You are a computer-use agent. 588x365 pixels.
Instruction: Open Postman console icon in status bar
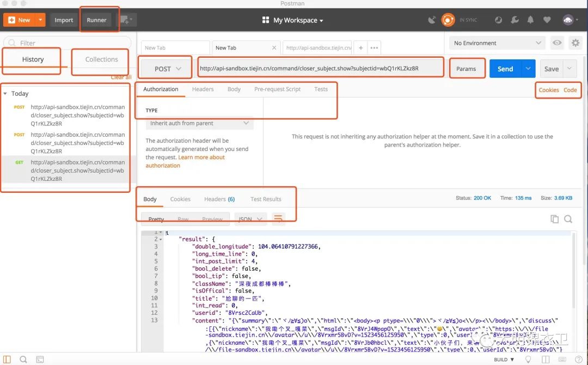pyautogui.click(x=40, y=360)
